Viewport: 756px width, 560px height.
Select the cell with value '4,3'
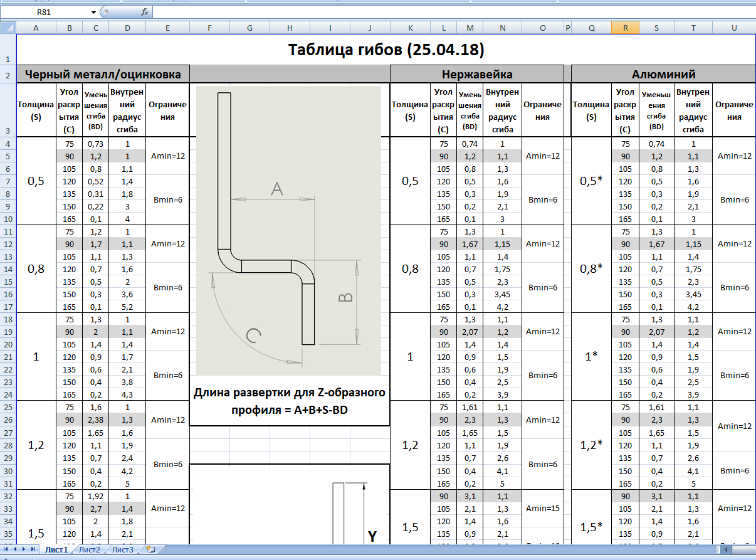[127, 394]
